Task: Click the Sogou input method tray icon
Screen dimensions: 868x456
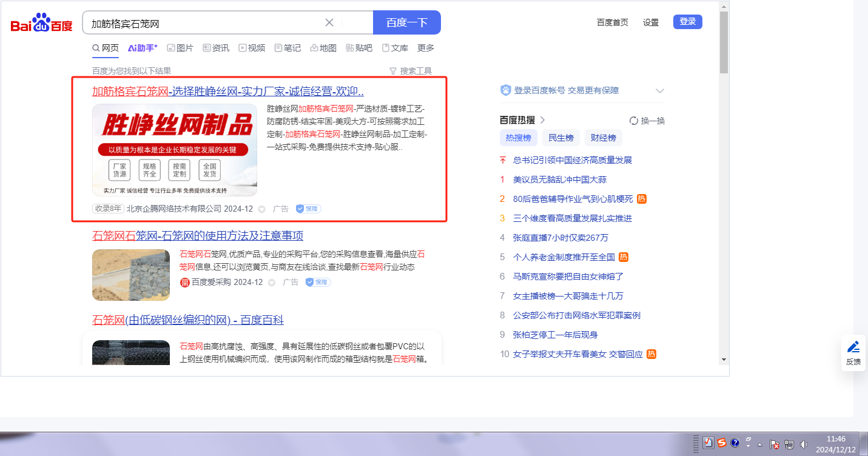Action: [x=722, y=443]
